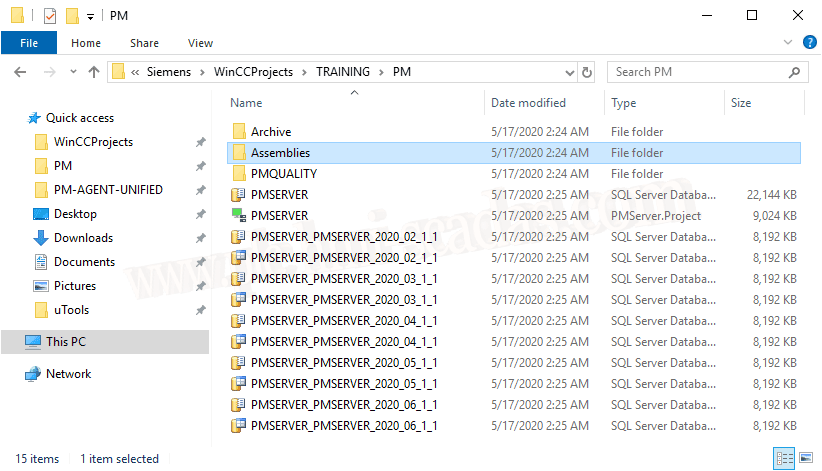Click the Refresh button beside address bar

click(587, 72)
